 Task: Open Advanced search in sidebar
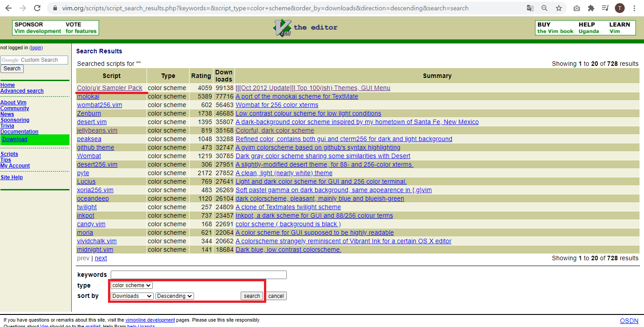coord(22,91)
